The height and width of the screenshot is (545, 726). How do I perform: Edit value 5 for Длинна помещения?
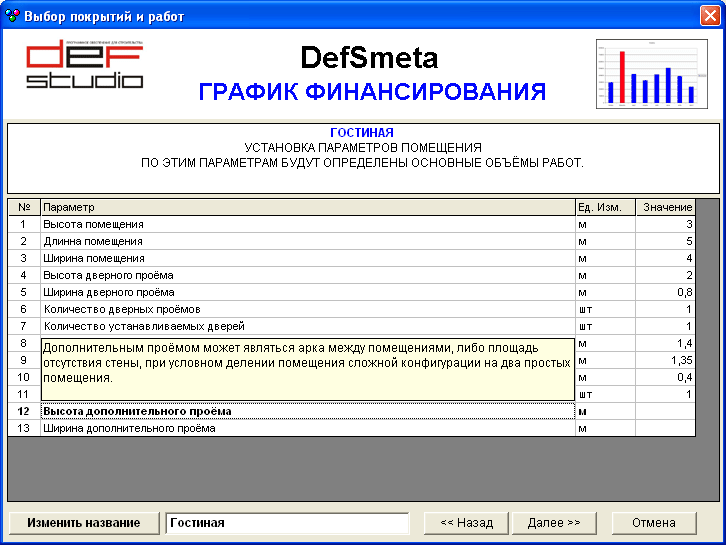665,241
